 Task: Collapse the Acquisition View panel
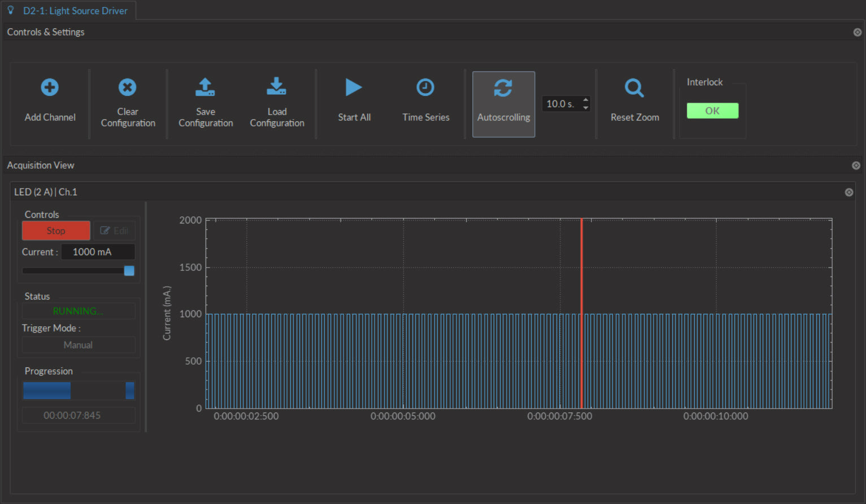click(x=856, y=165)
